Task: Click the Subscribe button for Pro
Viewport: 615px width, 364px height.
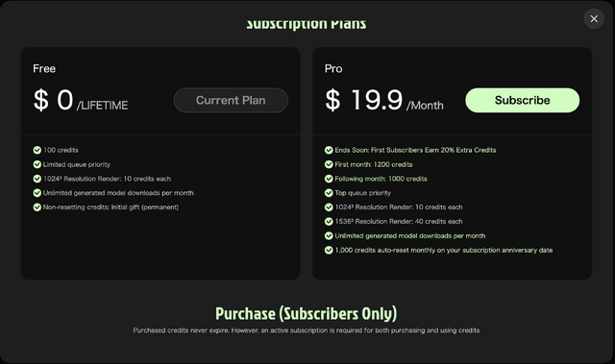Action: click(x=522, y=100)
